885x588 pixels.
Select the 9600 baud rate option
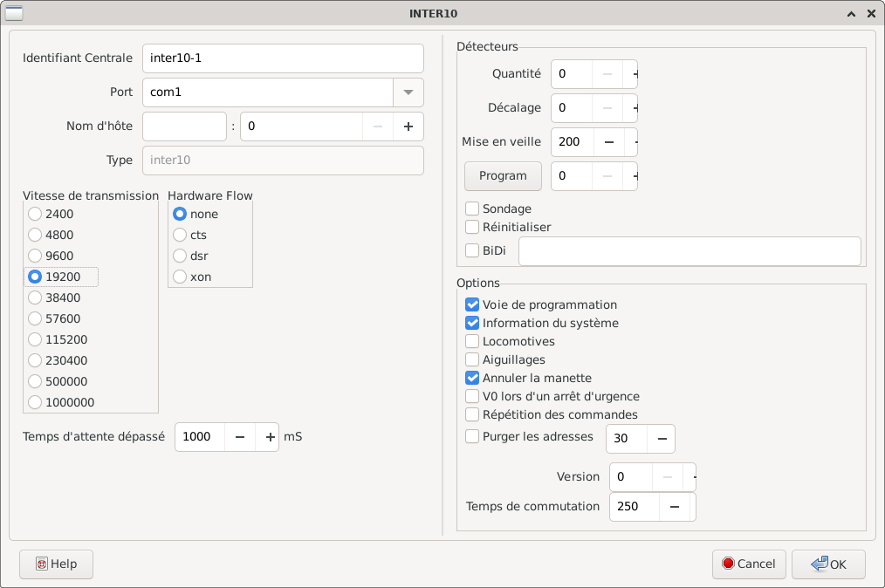(35, 256)
